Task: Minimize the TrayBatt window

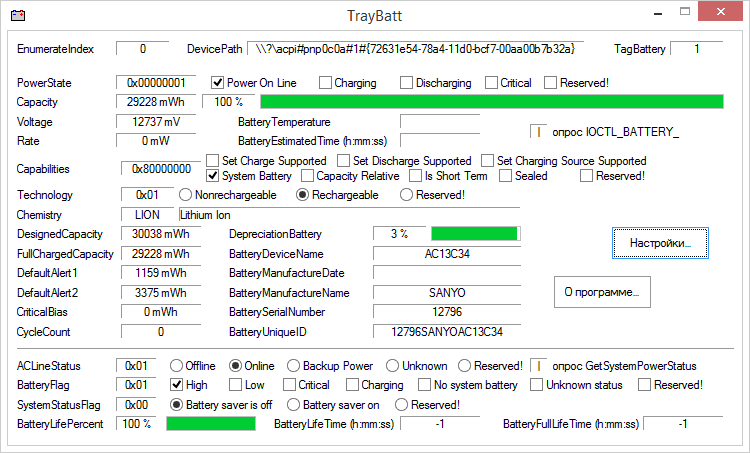Action: pos(658,13)
